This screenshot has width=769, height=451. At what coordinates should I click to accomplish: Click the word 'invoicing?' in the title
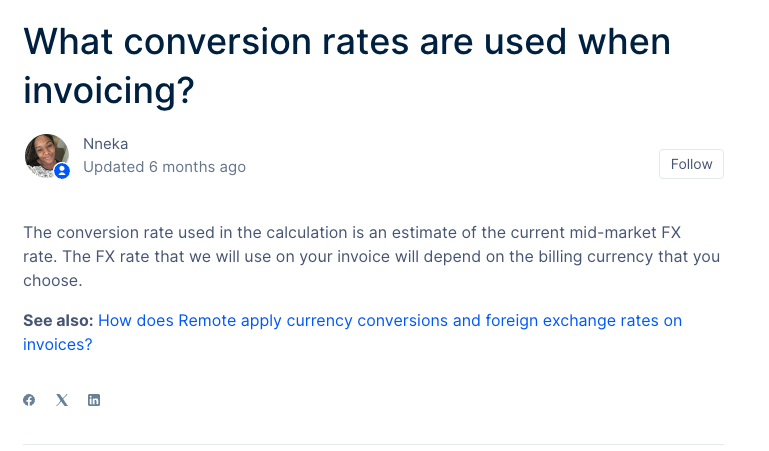109,90
